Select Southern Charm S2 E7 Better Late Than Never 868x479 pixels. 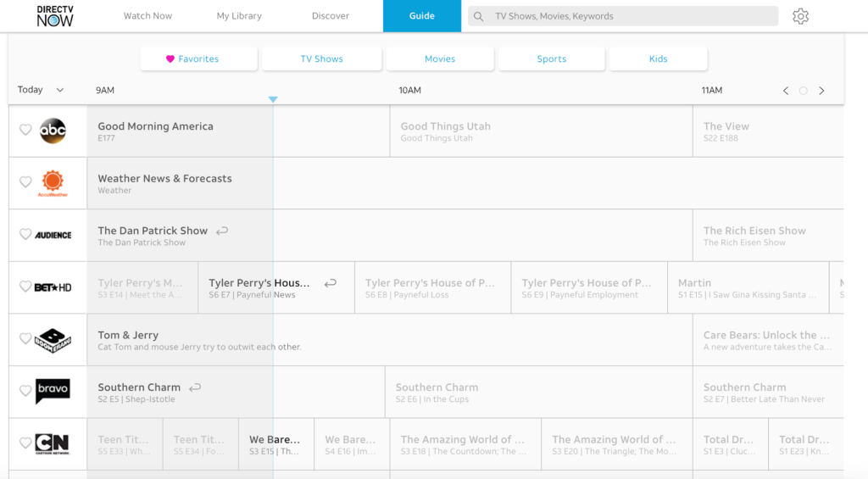tap(768, 392)
